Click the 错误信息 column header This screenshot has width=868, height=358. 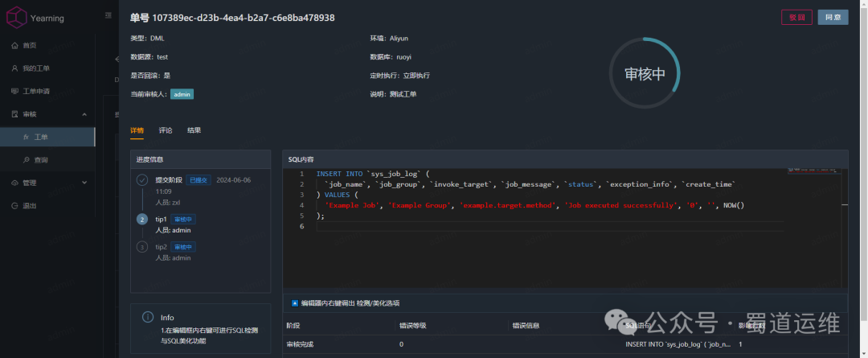[x=526, y=325]
